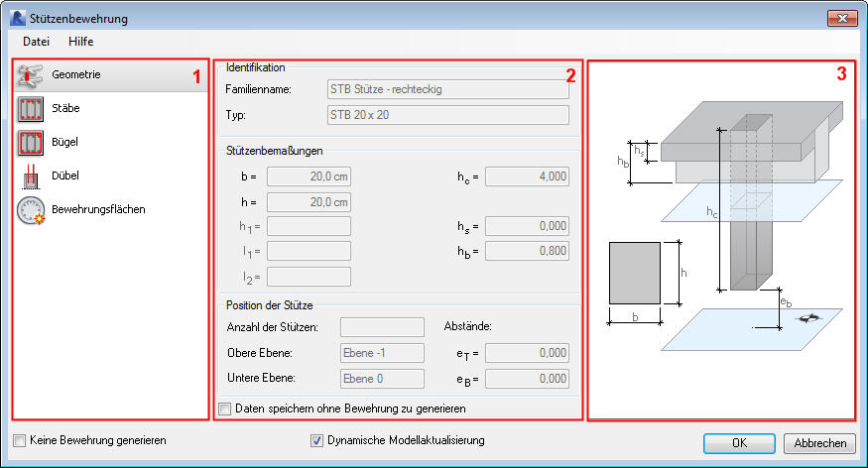Click the column cross-section diagram
Image resolution: width=868 pixels, height=468 pixels.
click(x=635, y=273)
